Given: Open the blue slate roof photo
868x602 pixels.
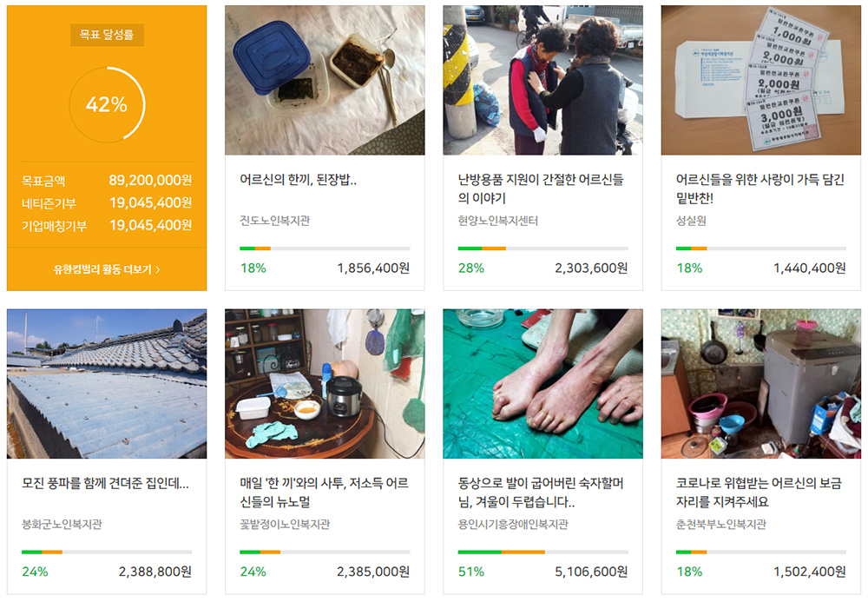Looking at the screenshot, I should pos(107,384).
